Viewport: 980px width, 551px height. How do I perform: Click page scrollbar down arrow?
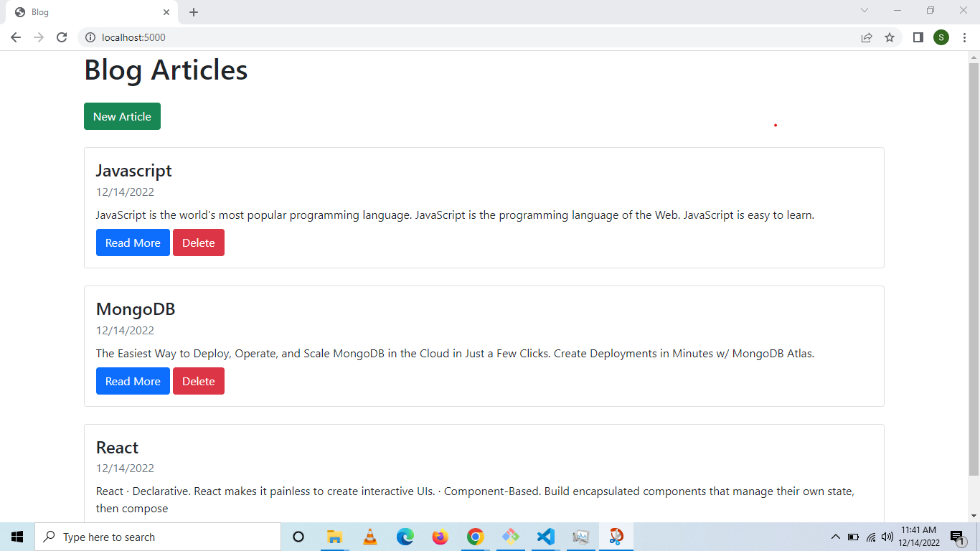[x=974, y=516]
